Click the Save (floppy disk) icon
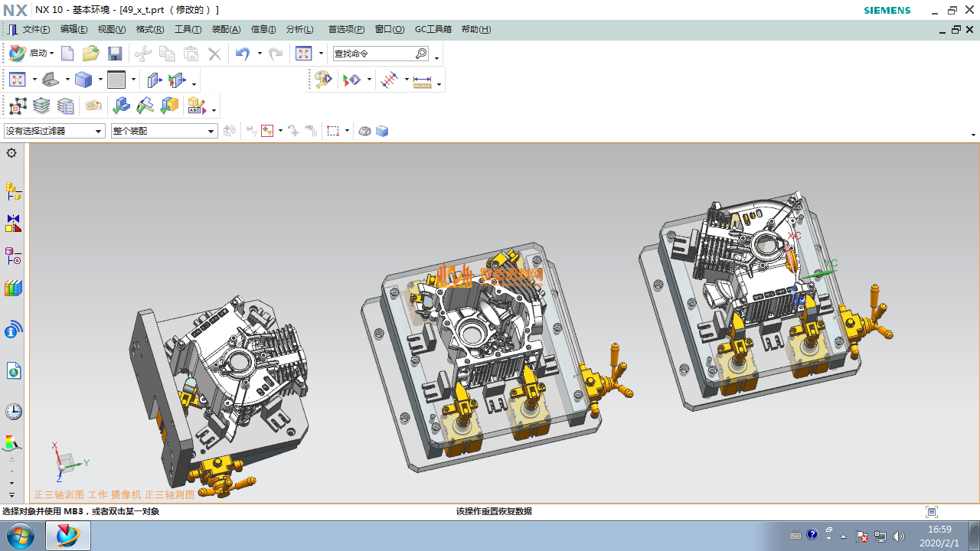Image resolution: width=980 pixels, height=551 pixels. coord(115,54)
